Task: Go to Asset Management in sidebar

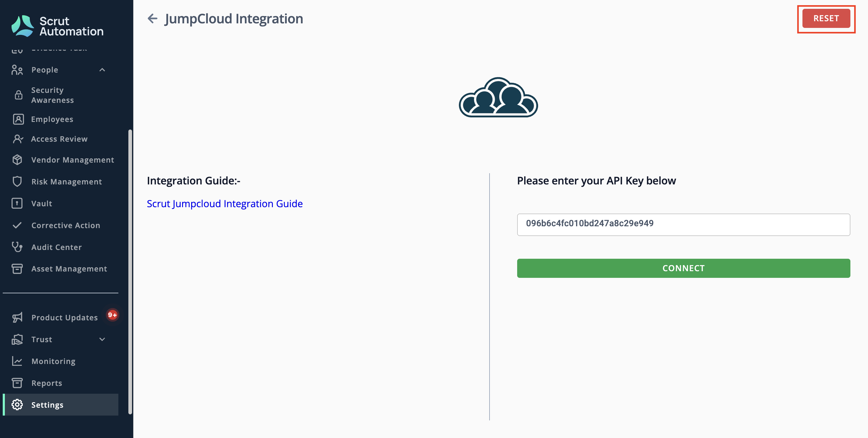Action: point(69,269)
